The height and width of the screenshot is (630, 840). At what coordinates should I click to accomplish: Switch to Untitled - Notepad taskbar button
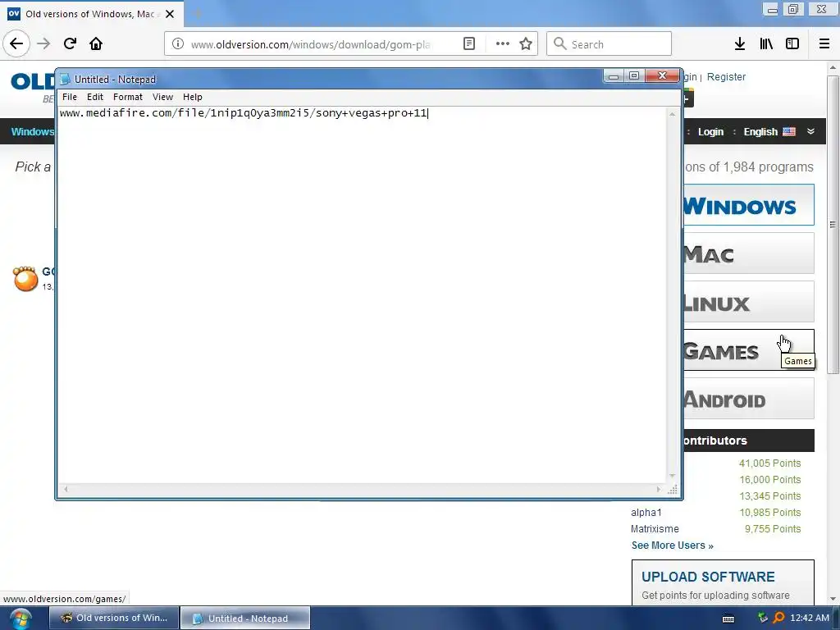245,618
